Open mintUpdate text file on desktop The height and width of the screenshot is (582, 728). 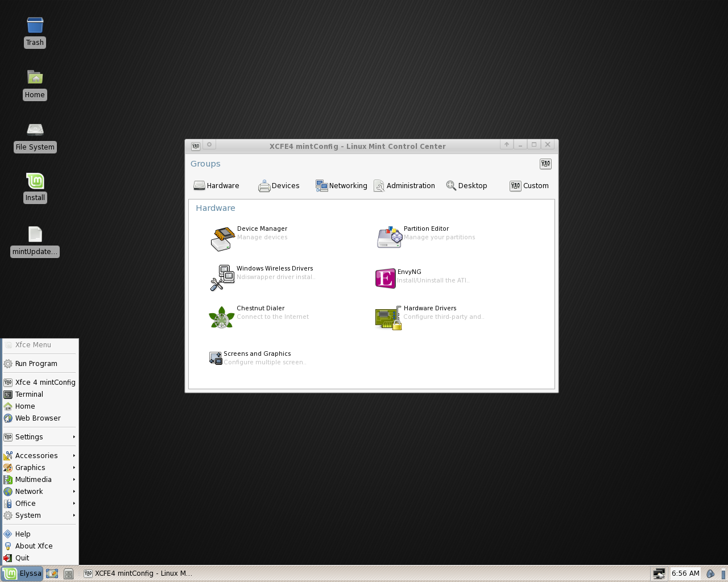35,234
